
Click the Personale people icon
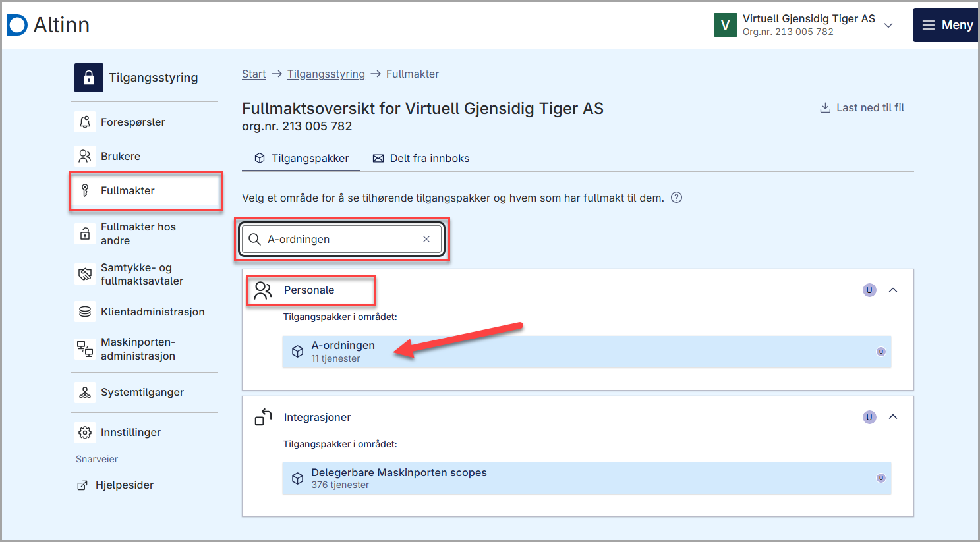point(263,290)
